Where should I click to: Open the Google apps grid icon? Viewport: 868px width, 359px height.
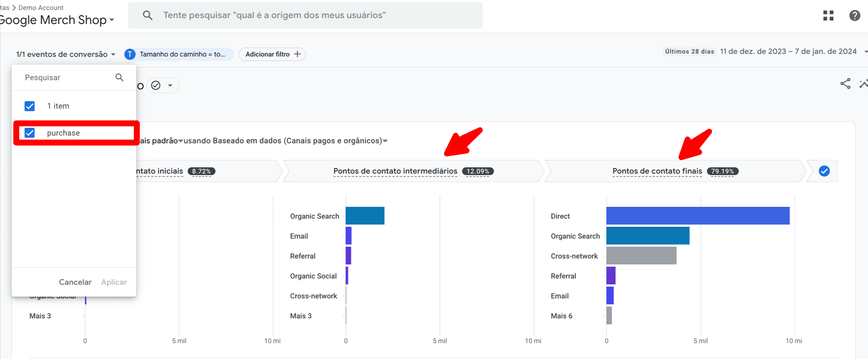(x=828, y=16)
